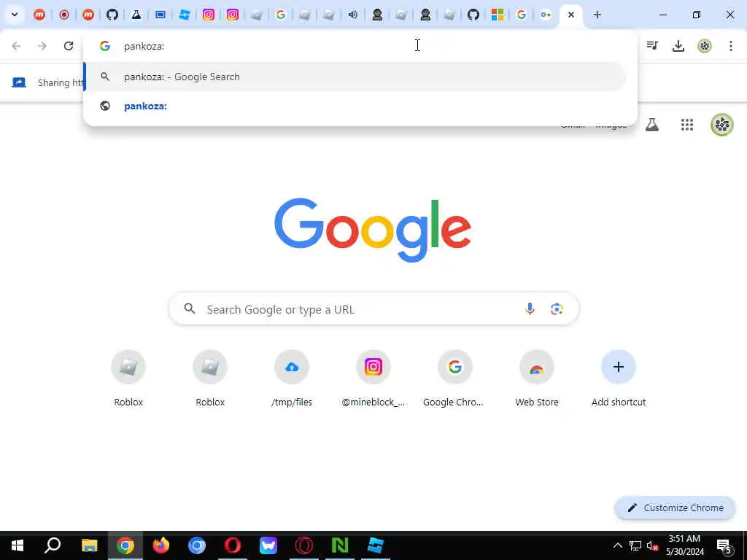This screenshot has width=747, height=560.
Task: Reload the current page
Action: click(69, 46)
